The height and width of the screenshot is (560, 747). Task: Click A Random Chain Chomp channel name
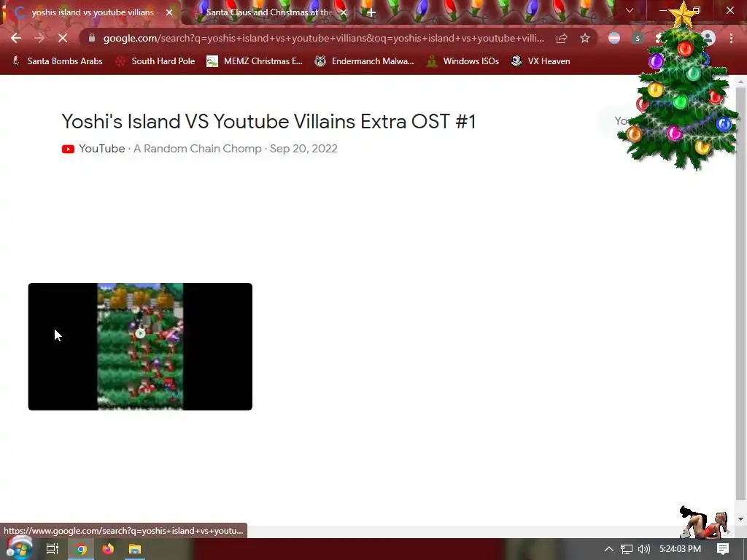click(197, 149)
